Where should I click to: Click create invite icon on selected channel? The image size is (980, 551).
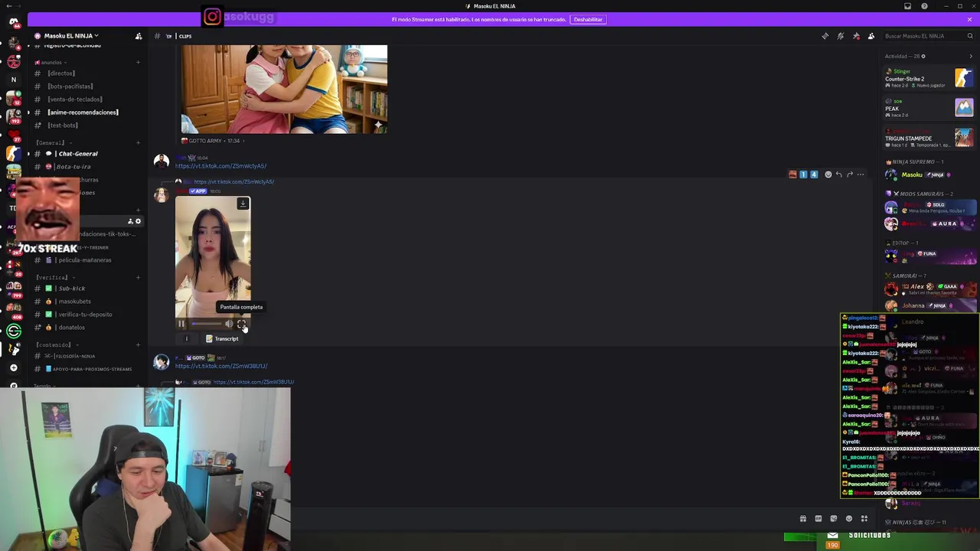pyautogui.click(x=130, y=221)
